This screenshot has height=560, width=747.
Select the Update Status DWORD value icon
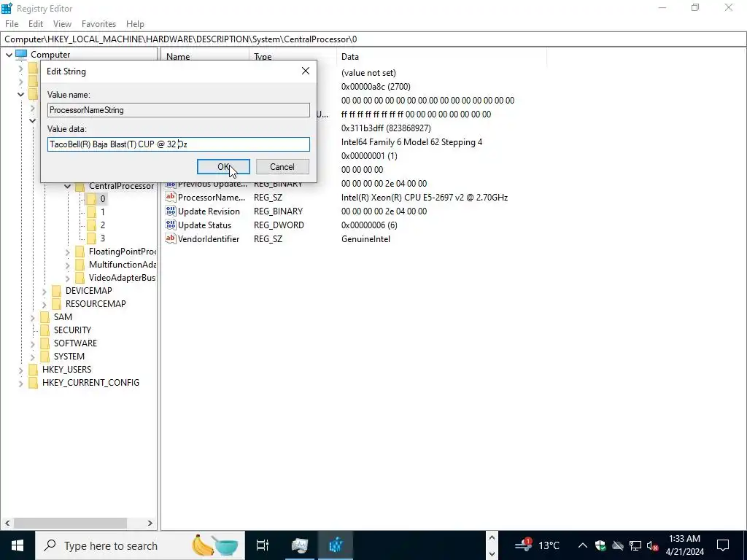(x=171, y=225)
